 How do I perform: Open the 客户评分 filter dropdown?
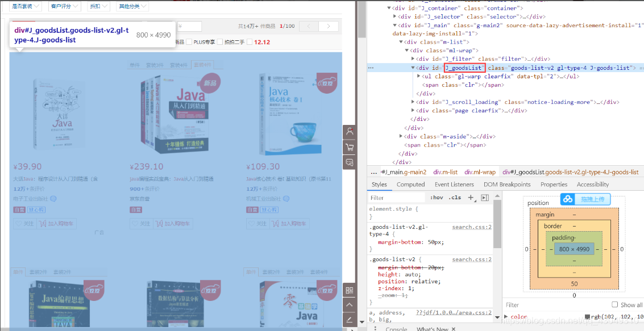[64, 6]
